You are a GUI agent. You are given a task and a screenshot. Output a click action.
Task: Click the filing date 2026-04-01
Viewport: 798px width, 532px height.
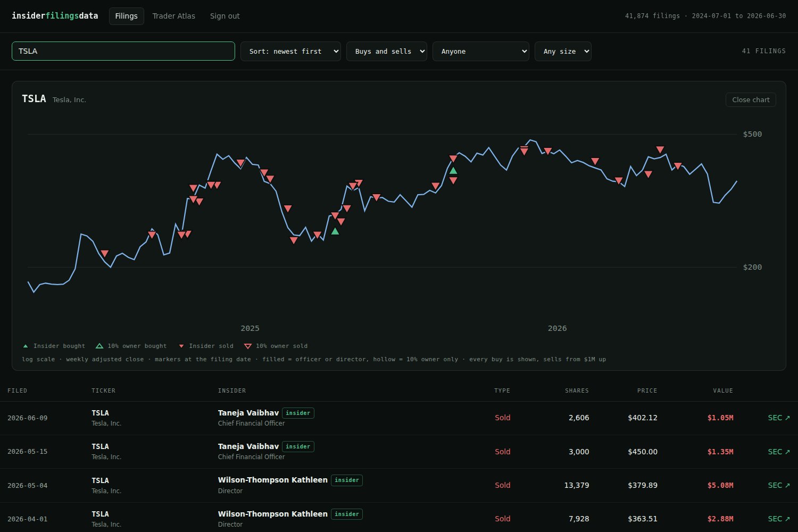pos(28,519)
